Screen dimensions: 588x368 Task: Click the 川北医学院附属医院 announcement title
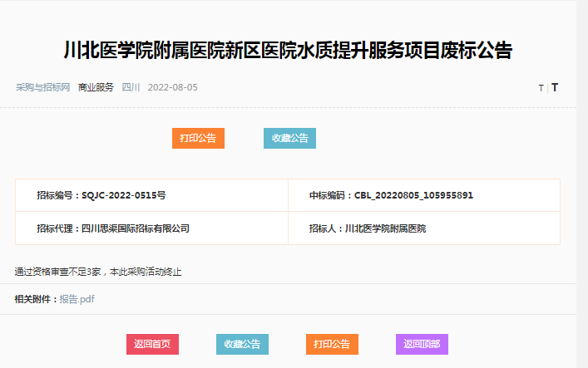tap(288, 51)
